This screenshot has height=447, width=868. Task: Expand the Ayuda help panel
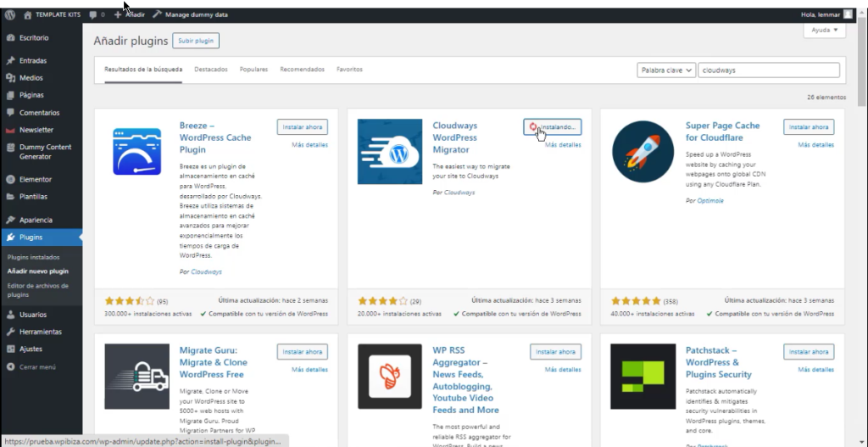pyautogui.click(x=824, y=30)
